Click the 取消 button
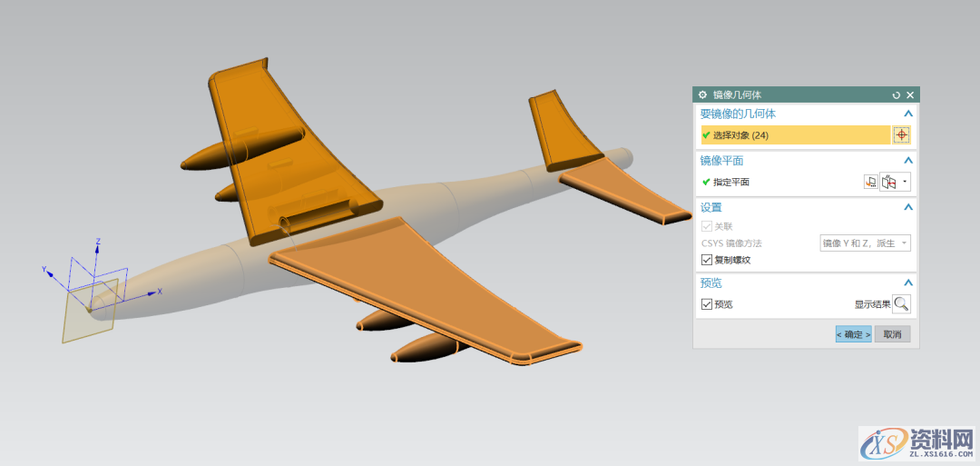 pos(892,334)
